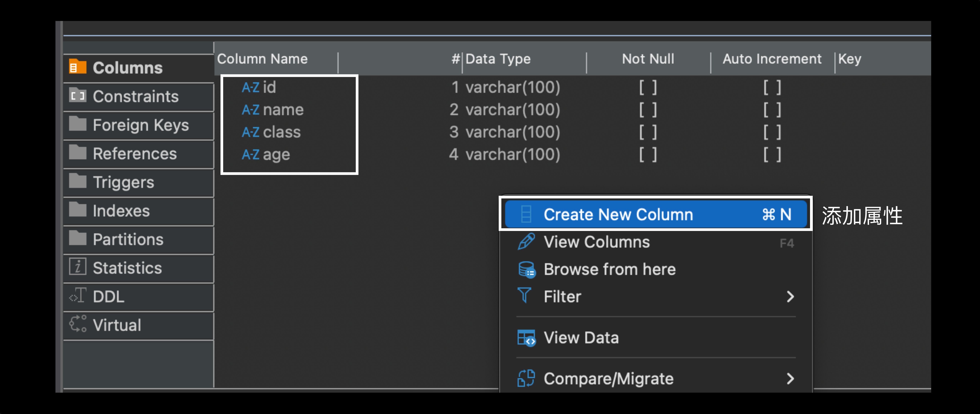The image size is (980, 414).
Task: Open the Foreign Keys tab
Action: [140, 125]
